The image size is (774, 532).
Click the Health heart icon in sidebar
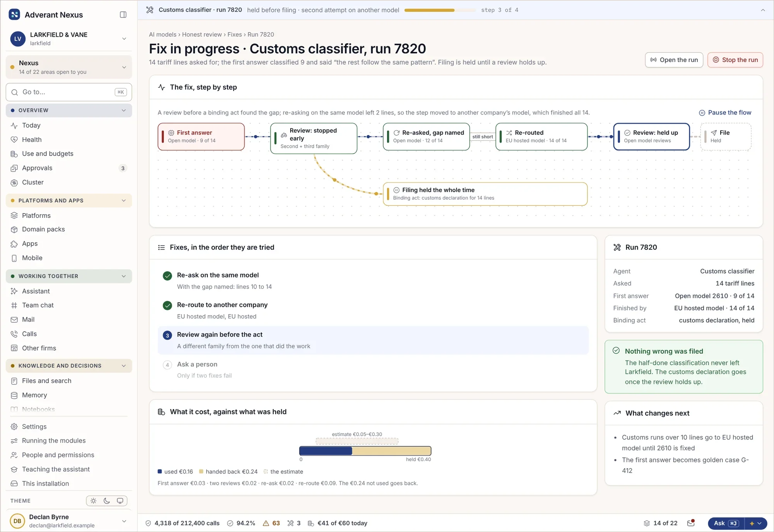coord(14,140)
